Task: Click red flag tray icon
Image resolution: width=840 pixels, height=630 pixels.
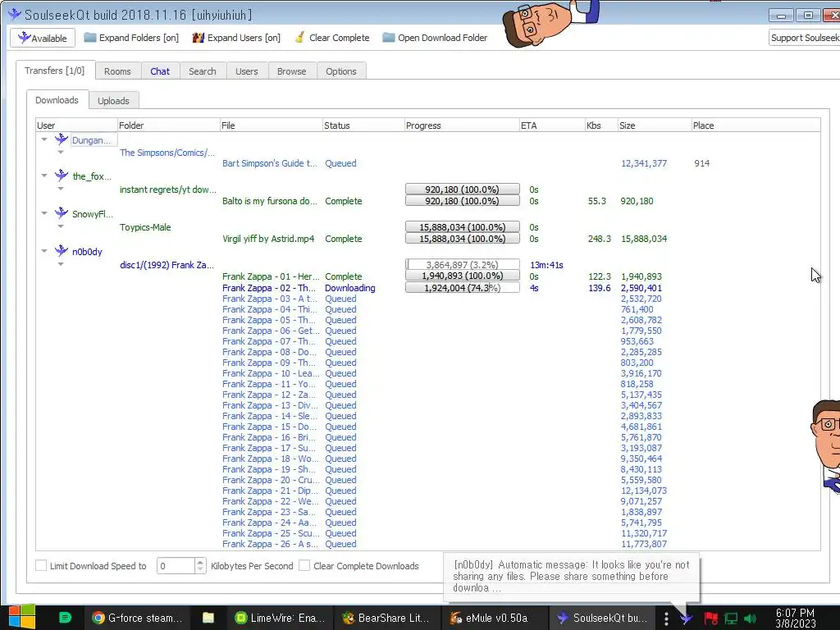Action: pos(711,619)
